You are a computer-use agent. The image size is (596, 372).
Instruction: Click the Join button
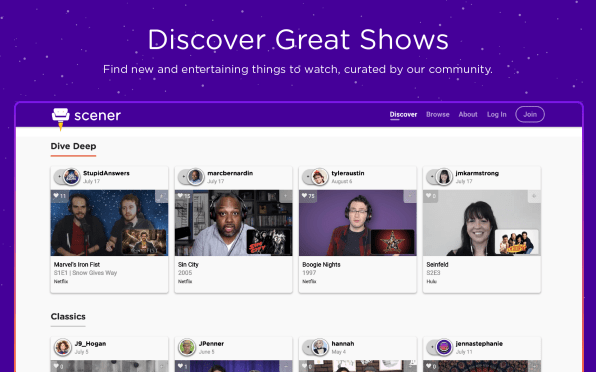(x=530, y=114)
